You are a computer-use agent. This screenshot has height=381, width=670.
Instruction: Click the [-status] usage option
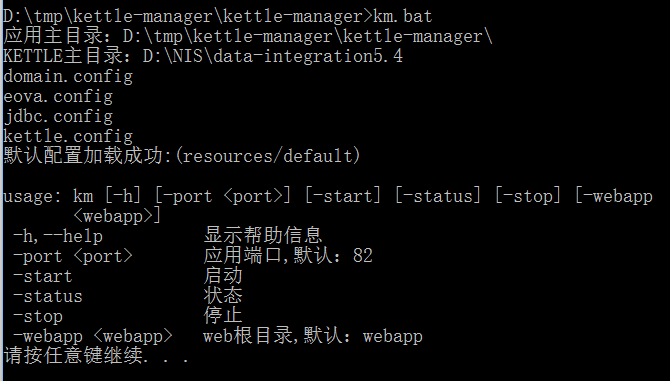(438, 196)
